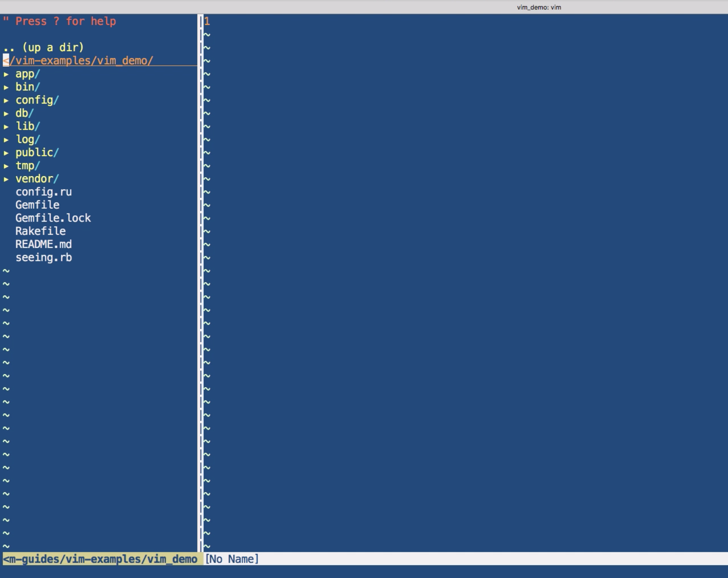The width and height of the screenshot is (728, 578).
Task: Open config.ru file in tree
Action: pyautogui.click(x=44, y=192)
